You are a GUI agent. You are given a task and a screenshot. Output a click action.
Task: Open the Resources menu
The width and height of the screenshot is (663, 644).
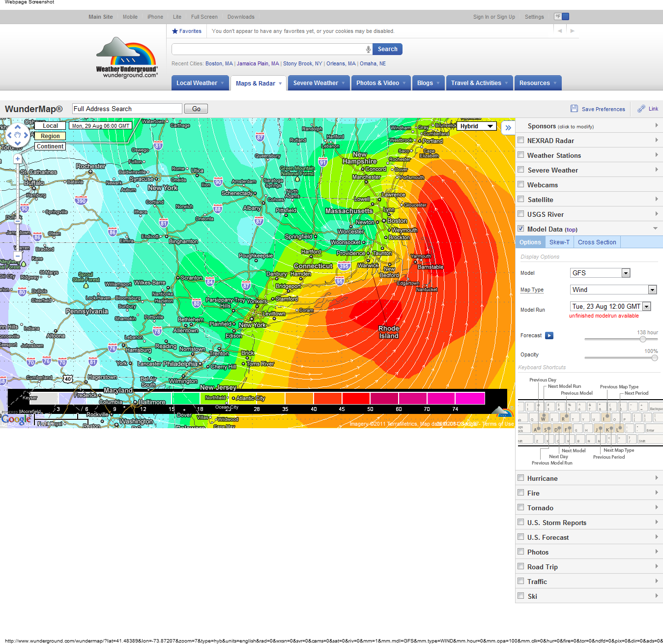(x=538, y=83)
